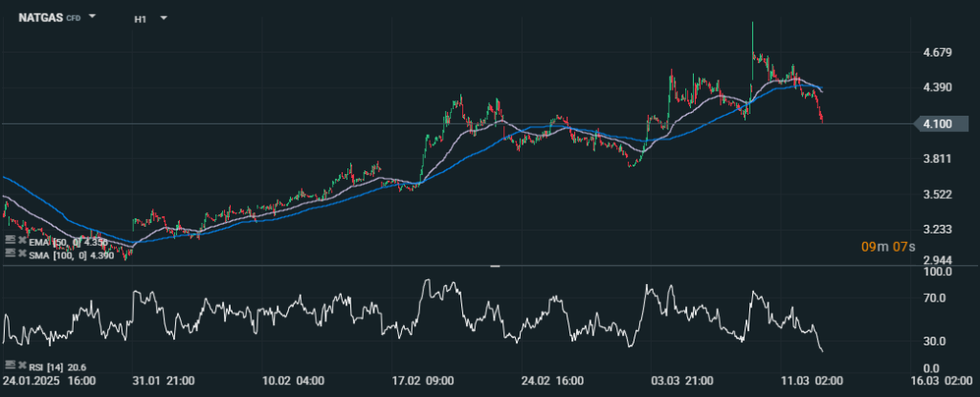The height and width of the screenshot is (397, 980).
Task: Click the 03.03 21:00 time axis label
Action: [x=679, y=381]
